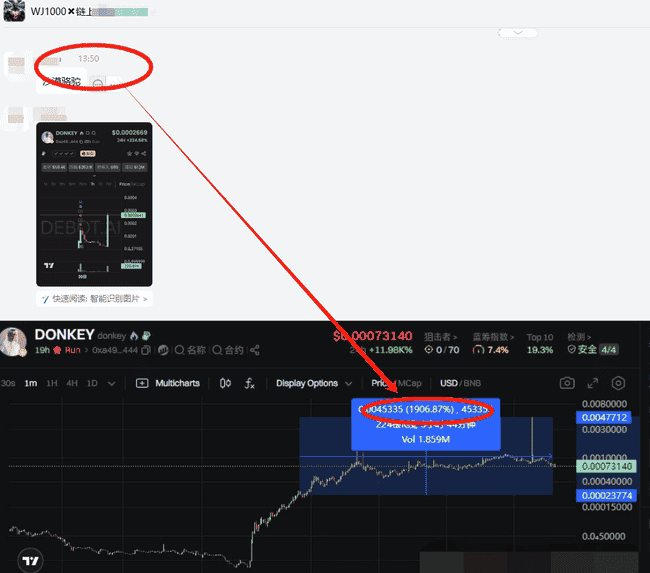This screenshot has width=650, height=573.
Task: Select the 1m timeframe
Action: tap(31, 383)
